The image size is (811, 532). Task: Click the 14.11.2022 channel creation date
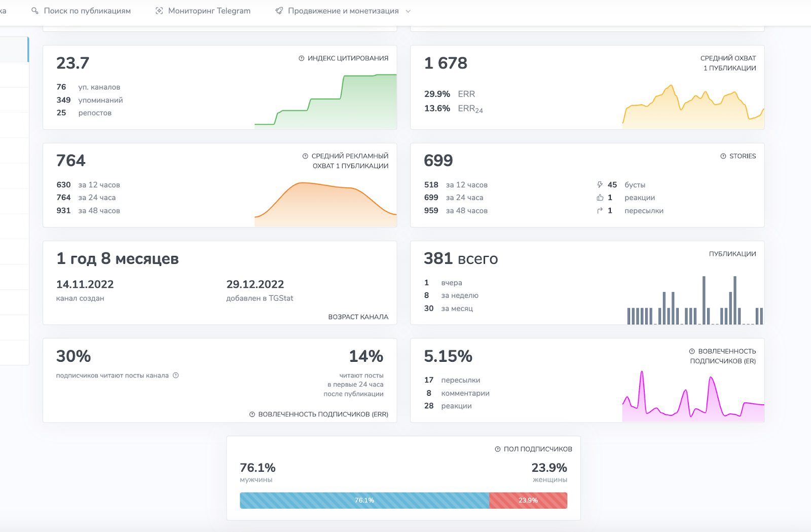coord(85,284)
